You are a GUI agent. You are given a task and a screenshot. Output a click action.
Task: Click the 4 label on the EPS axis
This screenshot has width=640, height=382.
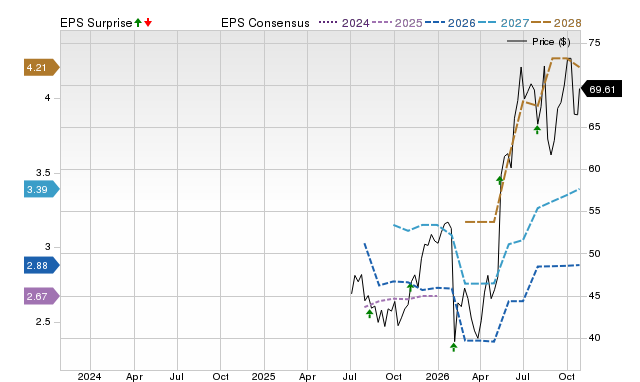(48, 98)
